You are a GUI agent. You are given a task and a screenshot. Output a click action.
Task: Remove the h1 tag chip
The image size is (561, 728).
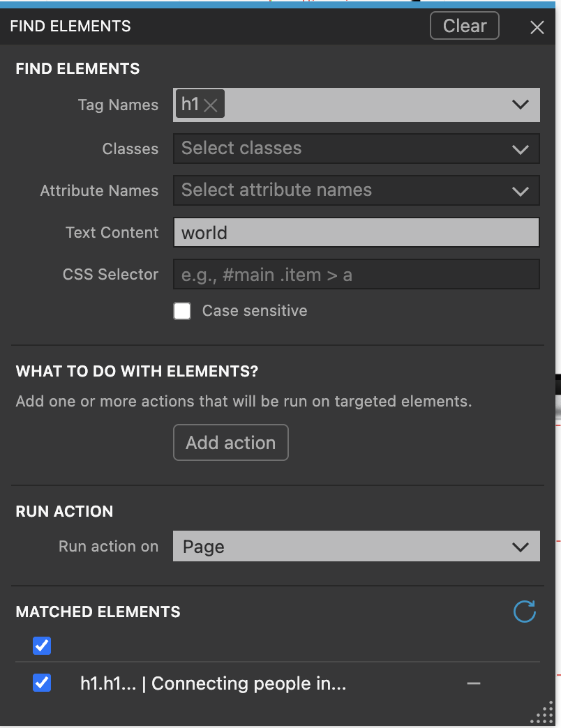pos(211,105)
